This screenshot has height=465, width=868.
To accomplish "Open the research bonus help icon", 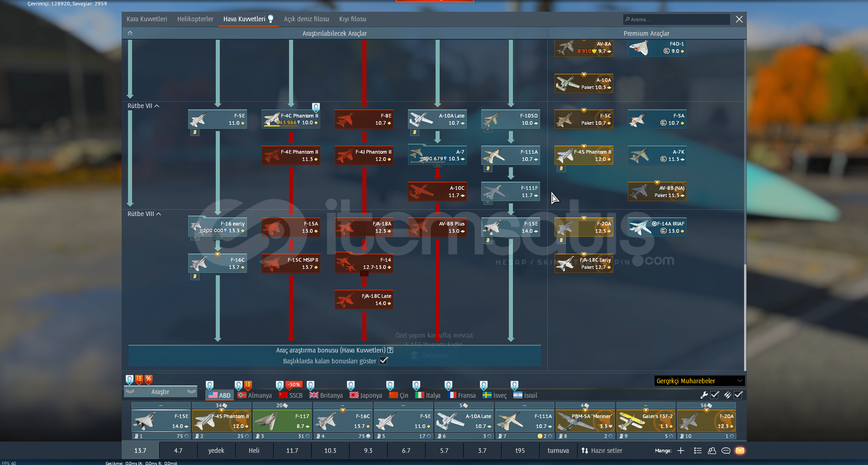I will pos(390,350).
